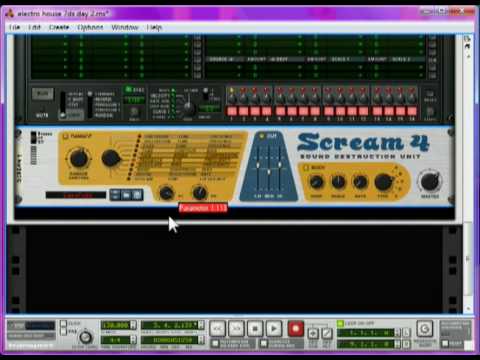Click the Scream 4 P1 knob
The height and width of the screenshot is (360, 480).
tap(166, 193)
